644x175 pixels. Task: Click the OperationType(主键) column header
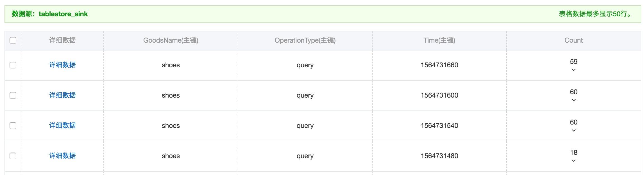pyautogui.click(x=305, y=40)
